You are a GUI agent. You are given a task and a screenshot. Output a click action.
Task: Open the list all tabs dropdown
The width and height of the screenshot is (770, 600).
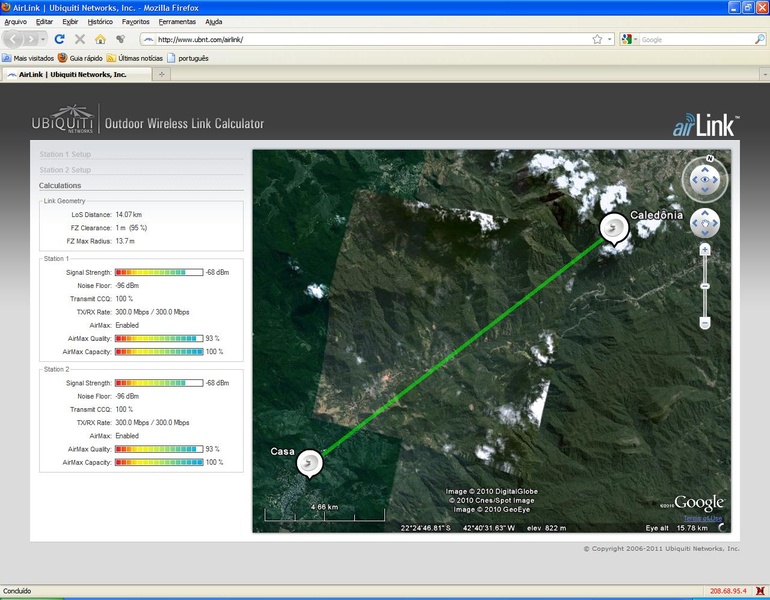(765, 74)
